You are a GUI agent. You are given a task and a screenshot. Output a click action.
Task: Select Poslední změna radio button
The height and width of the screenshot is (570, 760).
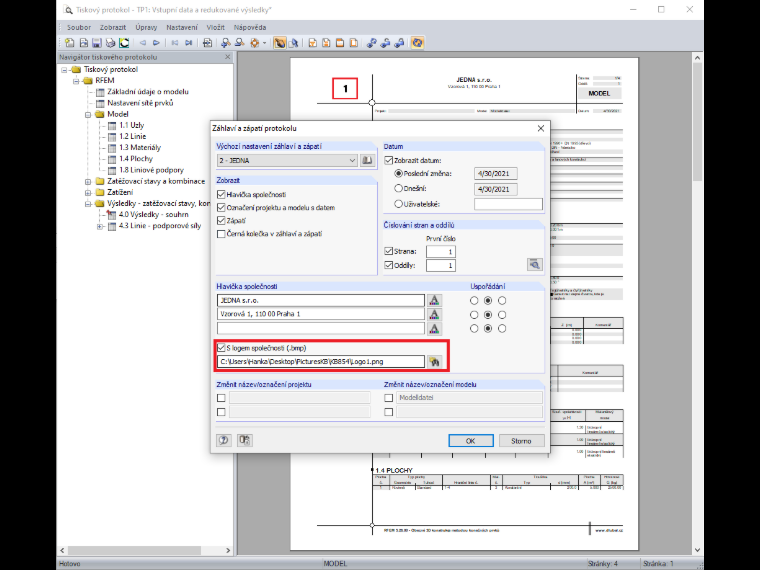[x=398, y=173]
